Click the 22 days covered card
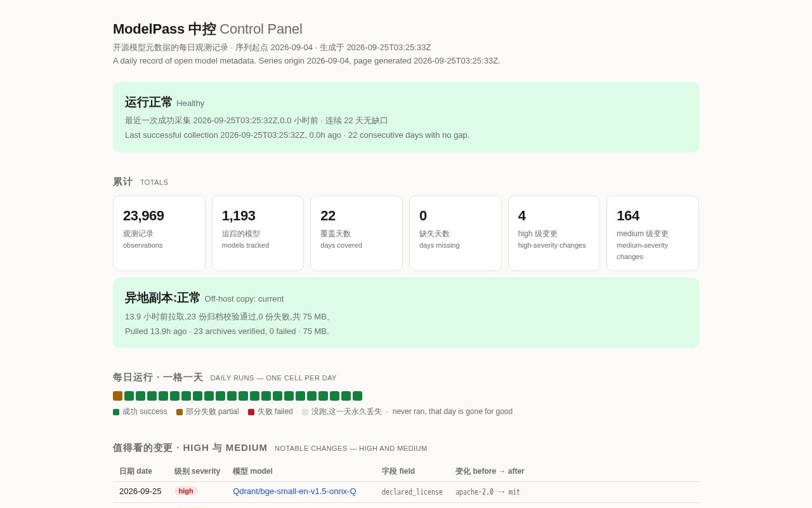 [x=357, y=233]
